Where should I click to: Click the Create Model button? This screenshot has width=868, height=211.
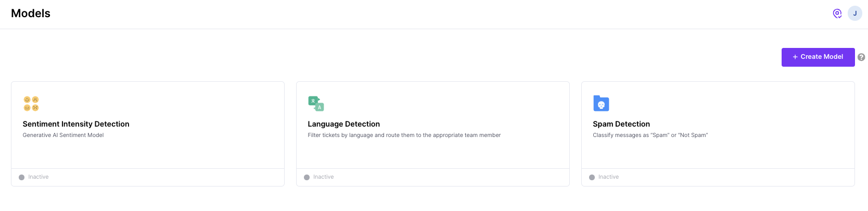pos(818,57)
